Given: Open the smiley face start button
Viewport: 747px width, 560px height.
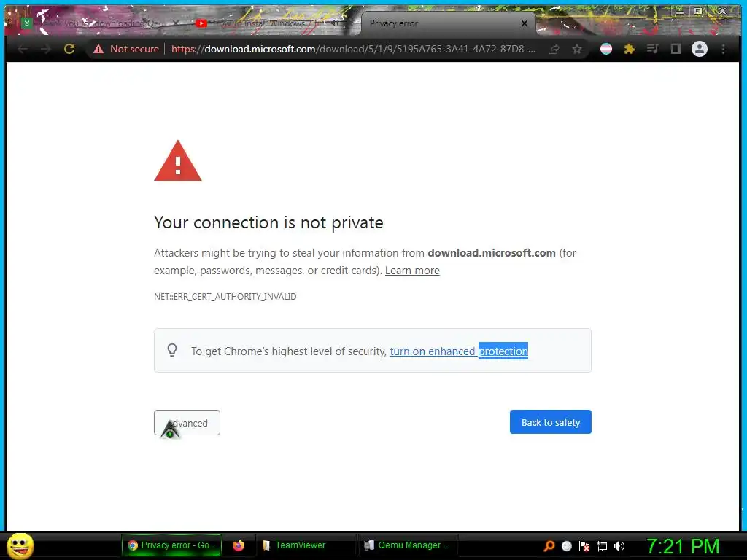Looking at the screenshot, I should point(20,545).
